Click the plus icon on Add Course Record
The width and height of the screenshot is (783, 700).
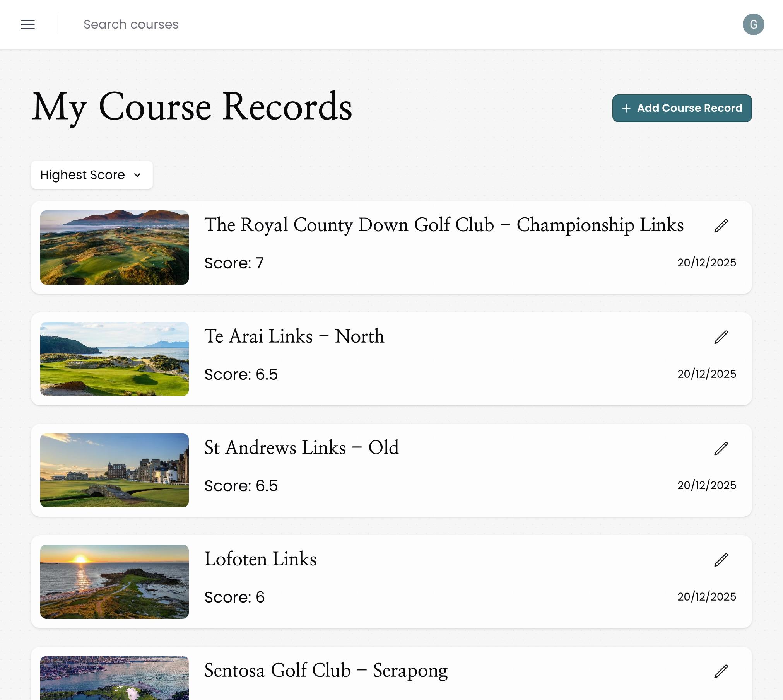[x=626, y=108]
